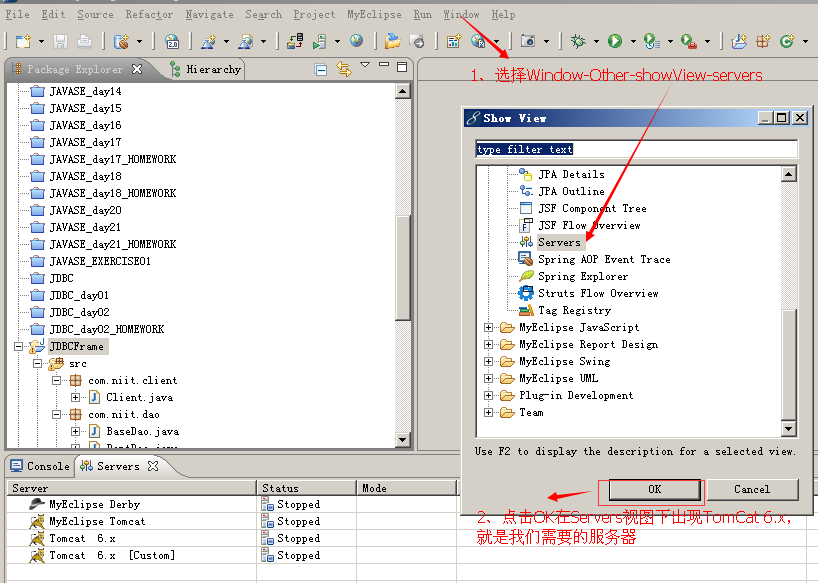Expand the Plug-in Development folder
Image resolution: width=818 pixels, height=583 pixels.
pos(488,395)
